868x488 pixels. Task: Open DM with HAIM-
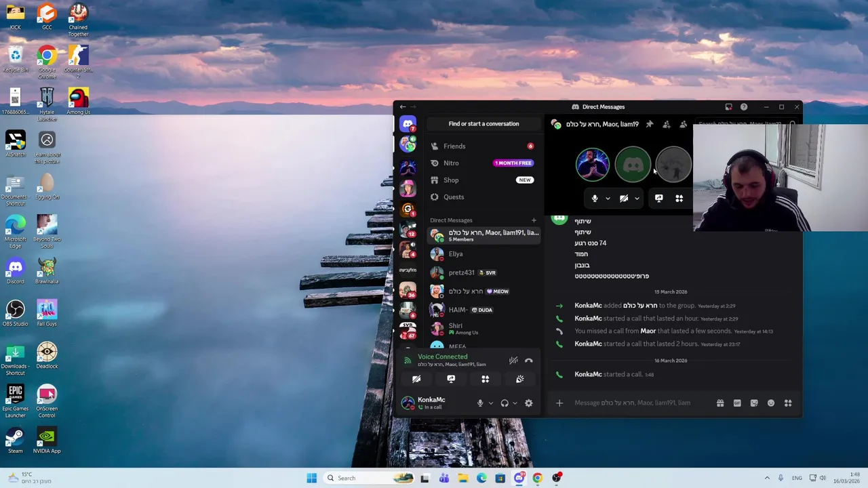(x=484, y=310)
